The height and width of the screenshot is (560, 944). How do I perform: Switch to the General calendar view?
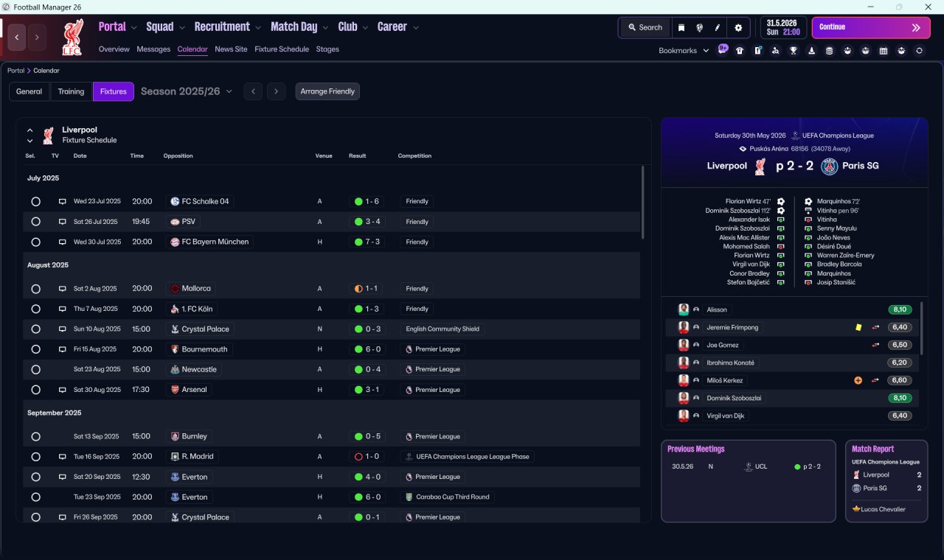click(x=29, y=91)
